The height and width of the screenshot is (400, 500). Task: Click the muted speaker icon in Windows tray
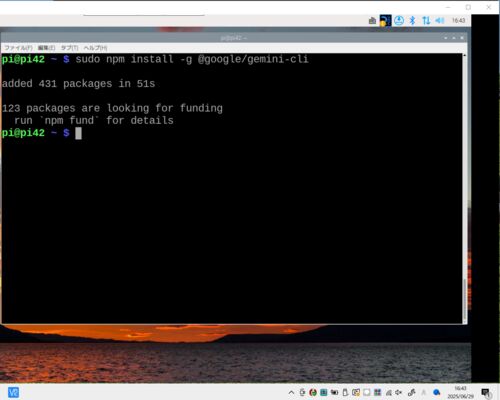click(x=398, y=393)
